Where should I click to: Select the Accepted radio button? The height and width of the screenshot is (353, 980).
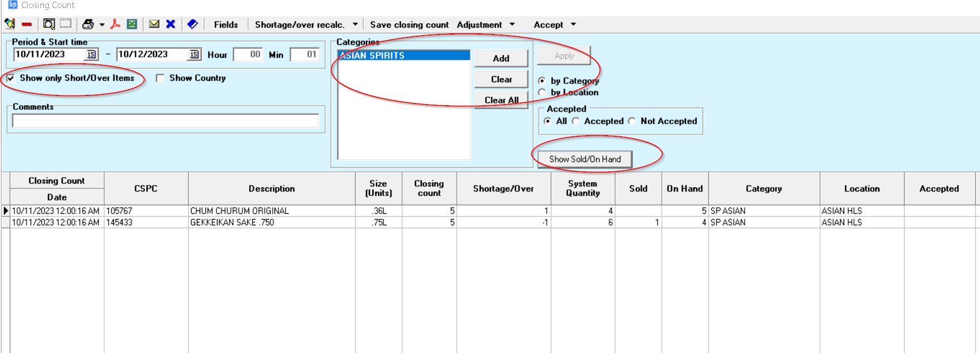575,121
